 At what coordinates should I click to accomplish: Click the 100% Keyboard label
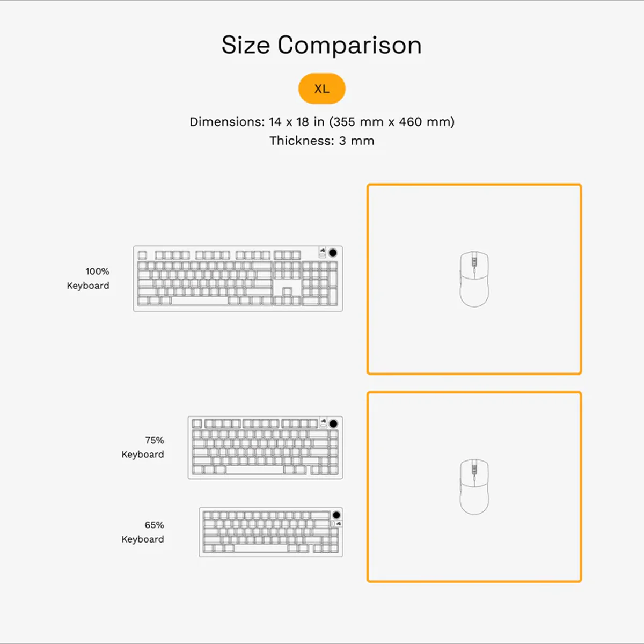click(x=88, y=279)
